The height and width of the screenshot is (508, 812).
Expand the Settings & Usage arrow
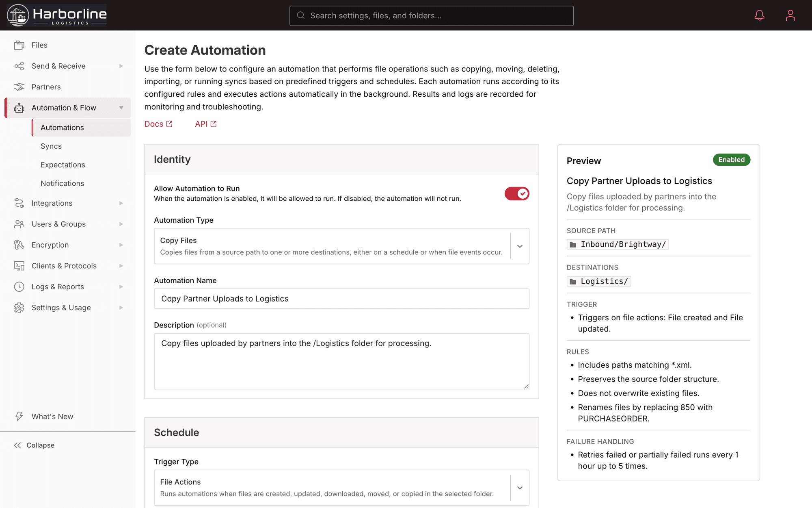click(x=121, y=308)
